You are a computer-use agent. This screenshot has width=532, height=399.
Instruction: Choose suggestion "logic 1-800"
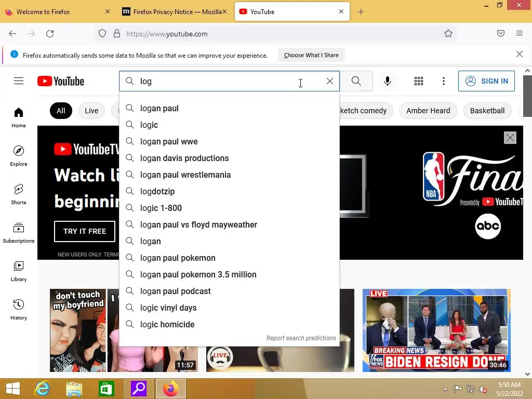coord(229,208)
